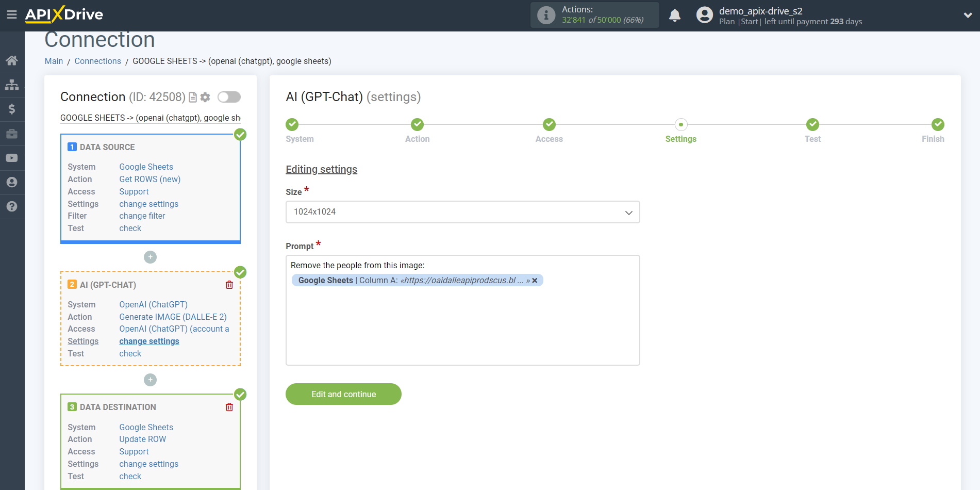Remove Google Sheets Column A tag

click(535, 281)
